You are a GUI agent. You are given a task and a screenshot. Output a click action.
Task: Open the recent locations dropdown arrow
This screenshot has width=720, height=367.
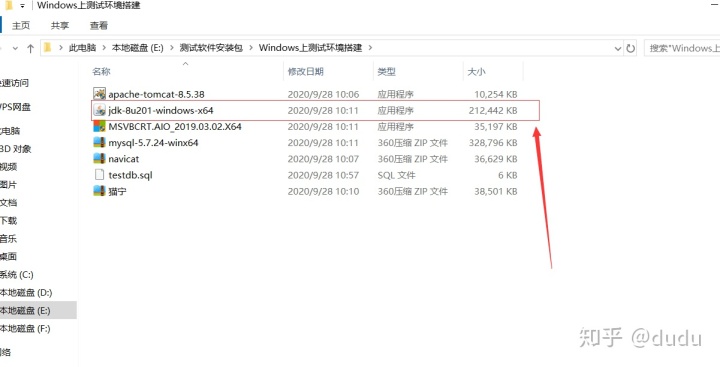[15, 48]
